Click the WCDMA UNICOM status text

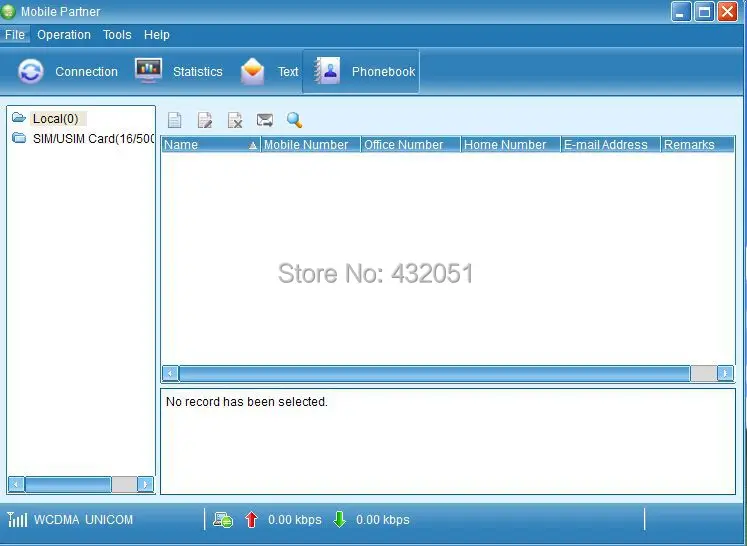point(83,519)
